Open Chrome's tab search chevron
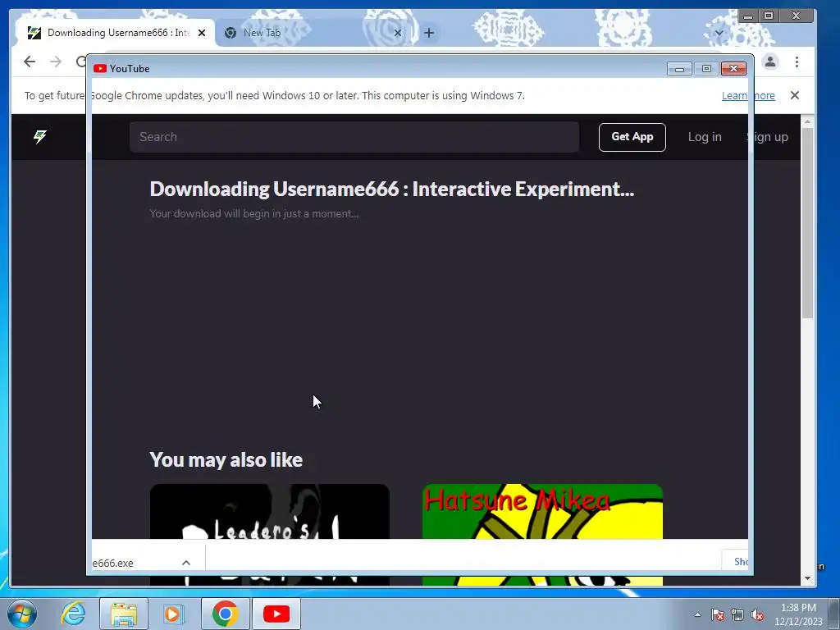Screen dimensions: 840x630 (x=719, y=33)
